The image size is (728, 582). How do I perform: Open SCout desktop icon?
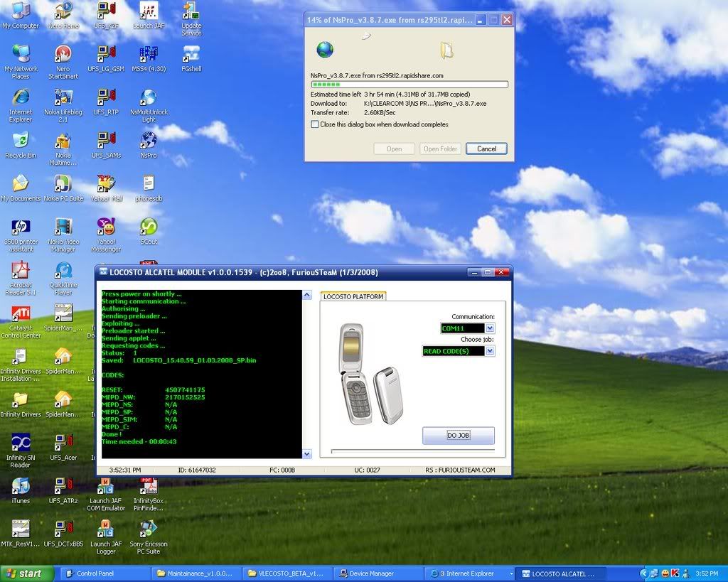pos(149,231)
